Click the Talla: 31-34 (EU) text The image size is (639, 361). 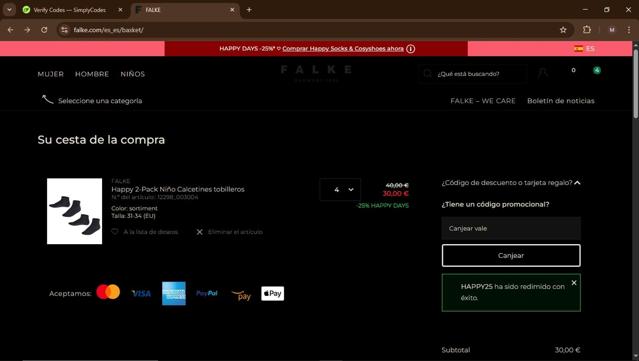[x=133, y=216]
